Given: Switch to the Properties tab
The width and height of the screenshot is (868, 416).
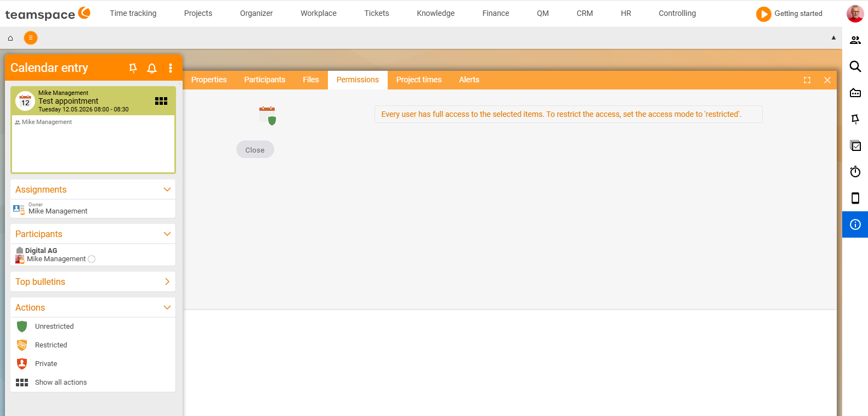Looking at the screenshot, I should tap(209, 80).
